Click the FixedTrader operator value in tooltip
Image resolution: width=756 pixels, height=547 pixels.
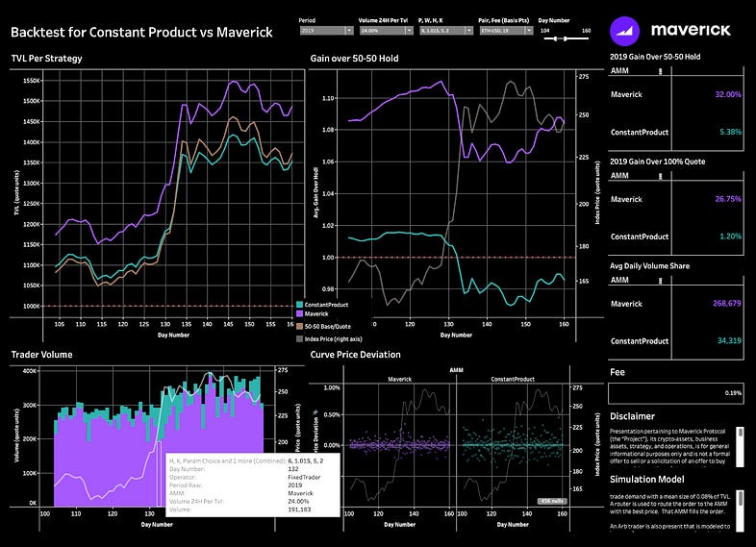click(x=304, y=477)
